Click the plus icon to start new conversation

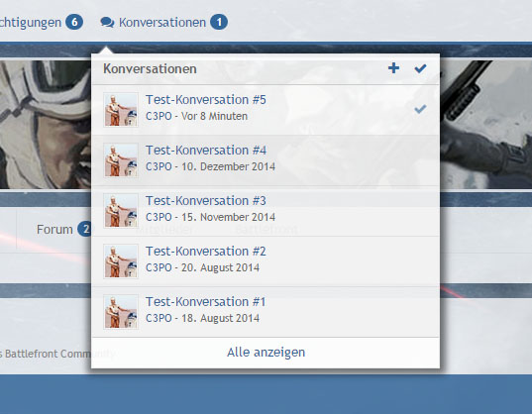393,68
